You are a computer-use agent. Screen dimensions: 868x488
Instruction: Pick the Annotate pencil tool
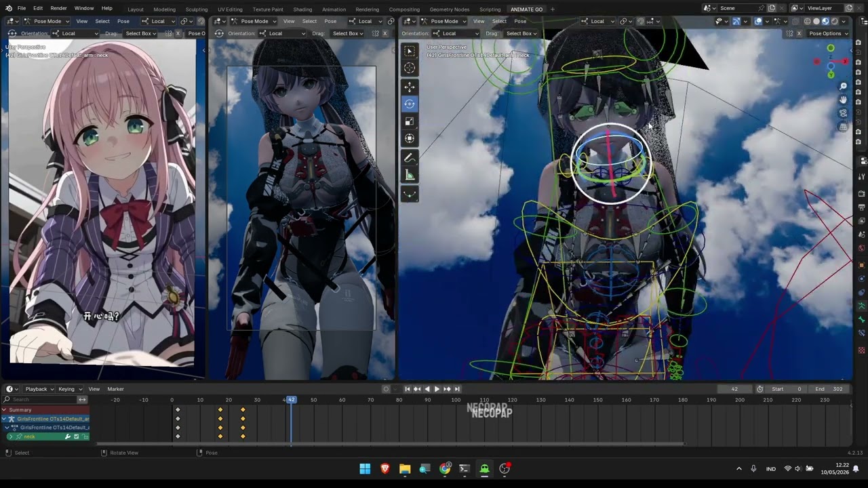click(410, 158)
